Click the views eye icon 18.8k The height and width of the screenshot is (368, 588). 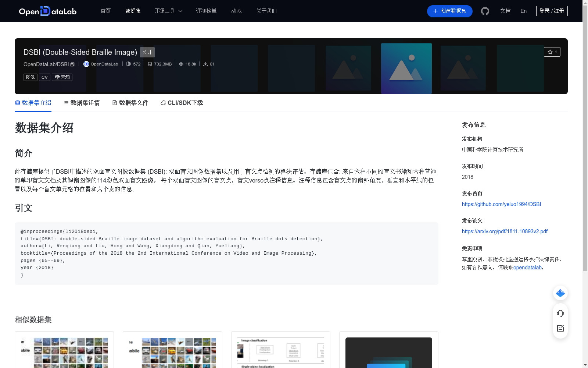click(x=181, y=64)
